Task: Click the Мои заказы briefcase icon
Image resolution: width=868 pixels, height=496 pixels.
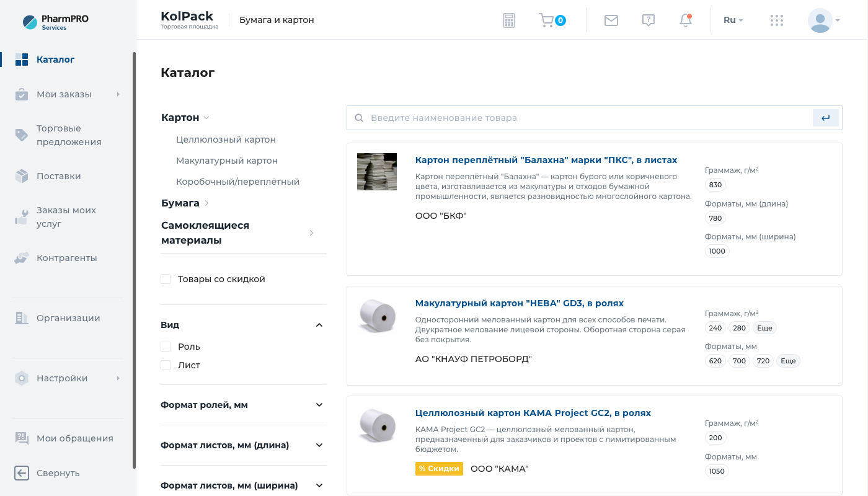Action: (22, 94)
